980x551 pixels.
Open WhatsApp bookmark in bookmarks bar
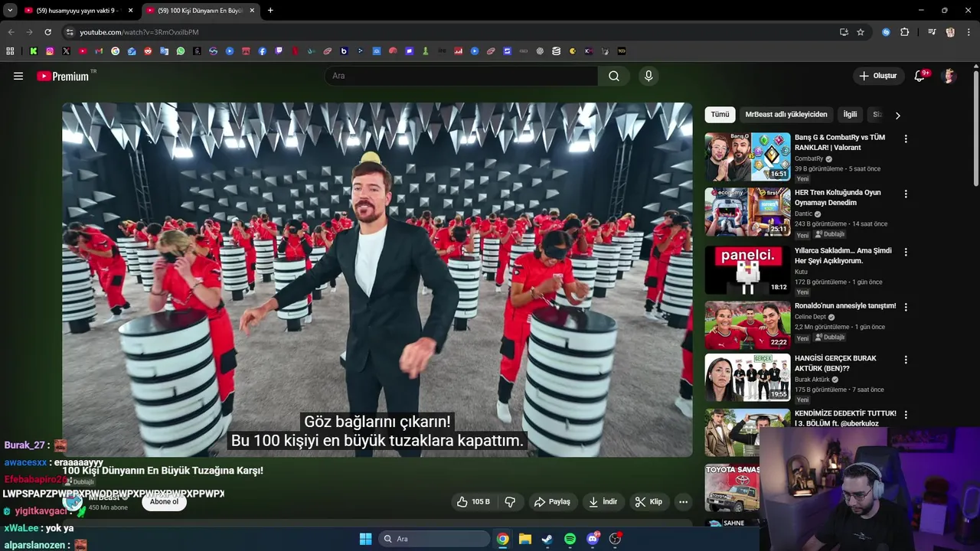tap(181, 51)
